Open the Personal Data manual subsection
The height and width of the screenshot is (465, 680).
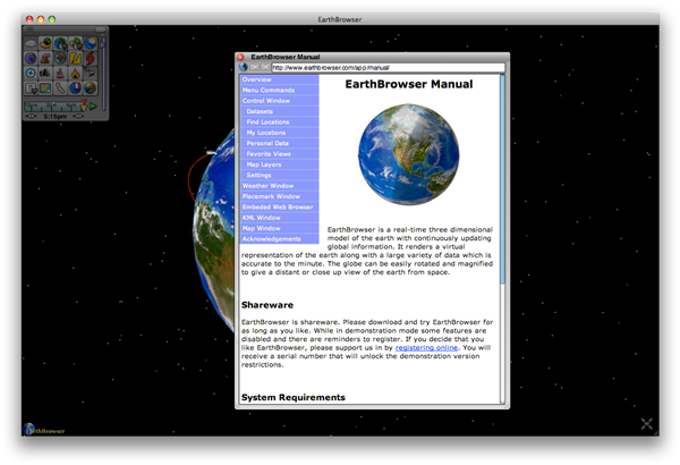tap(279, 143)
